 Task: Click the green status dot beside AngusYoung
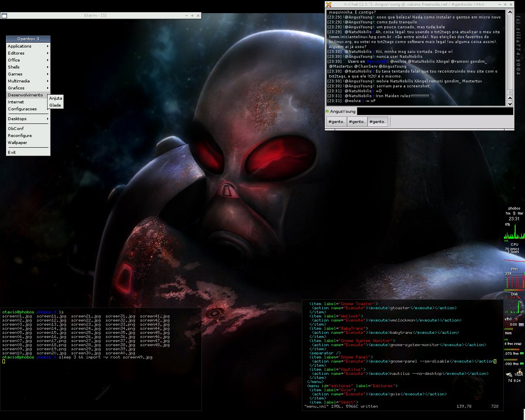coord(327,112)
